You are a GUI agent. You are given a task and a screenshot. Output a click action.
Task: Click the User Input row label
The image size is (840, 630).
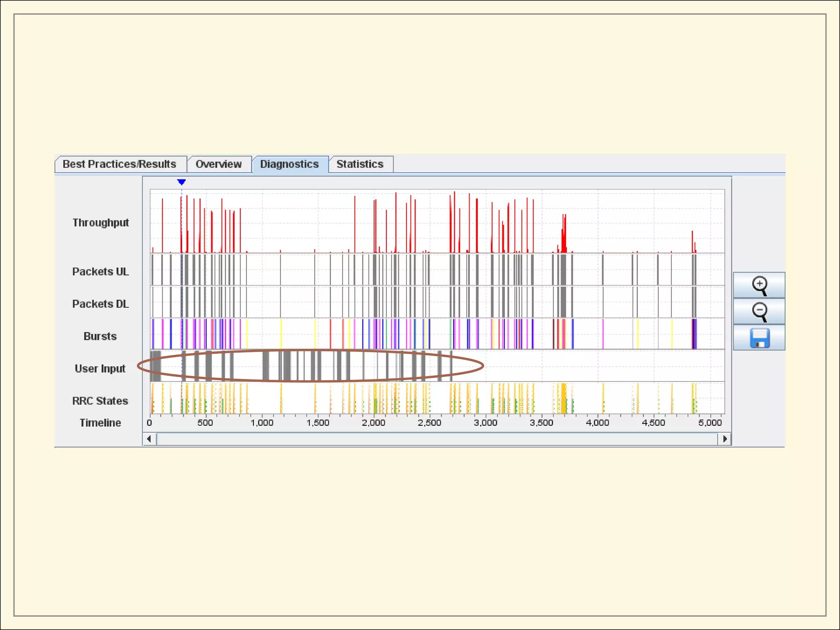pos(100,369)
